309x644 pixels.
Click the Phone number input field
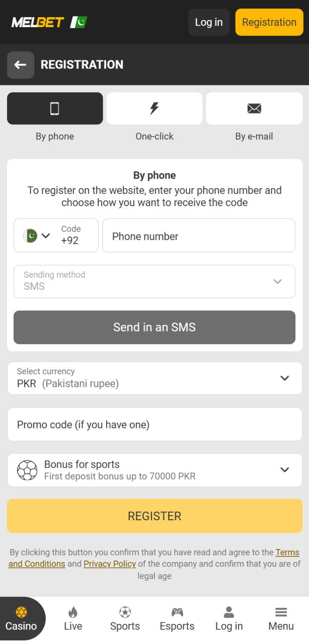click(x=199, y=235)
